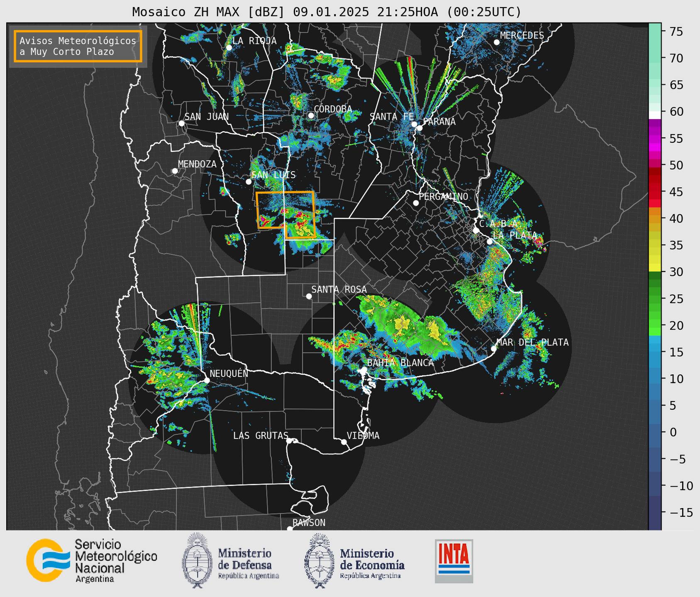Click the green 25 dBZ color band
Image resolution: width=700 pixels, height=597 pixels.
(655, 299)
